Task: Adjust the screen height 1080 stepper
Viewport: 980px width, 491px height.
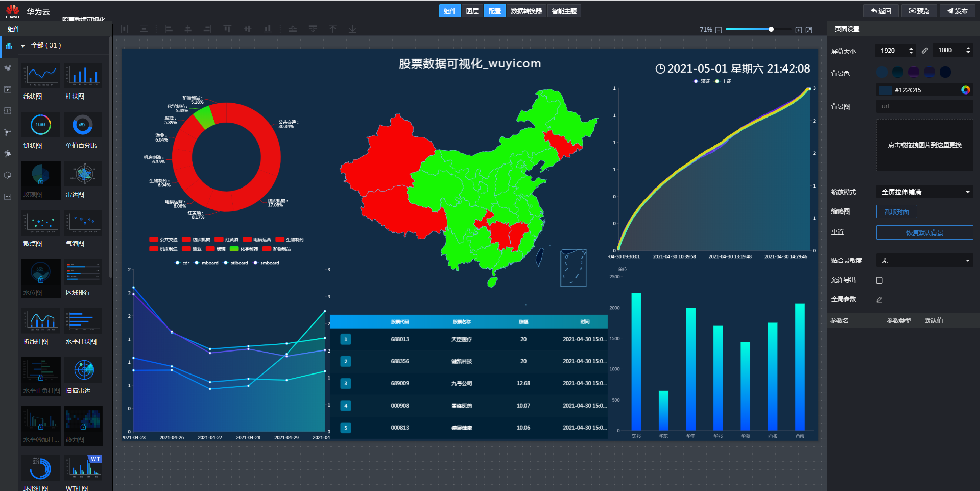Action: pos(968,50)
